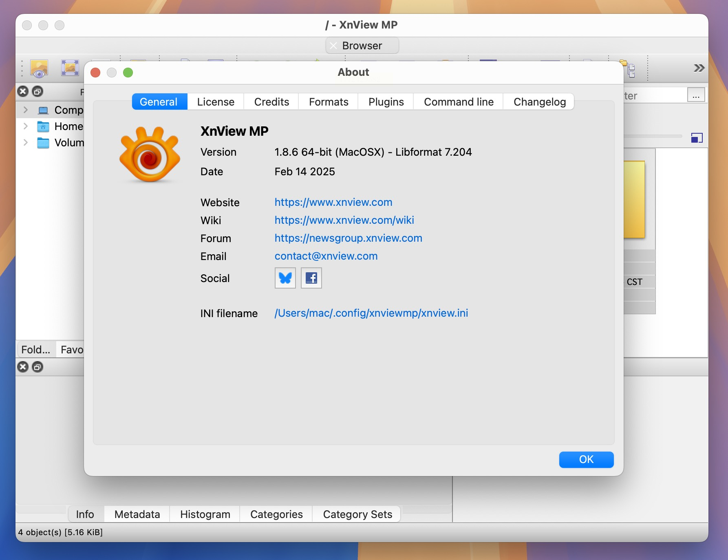The image size is (728, 560).
Task: Open the License tab
Action: (x=216, y=101)
